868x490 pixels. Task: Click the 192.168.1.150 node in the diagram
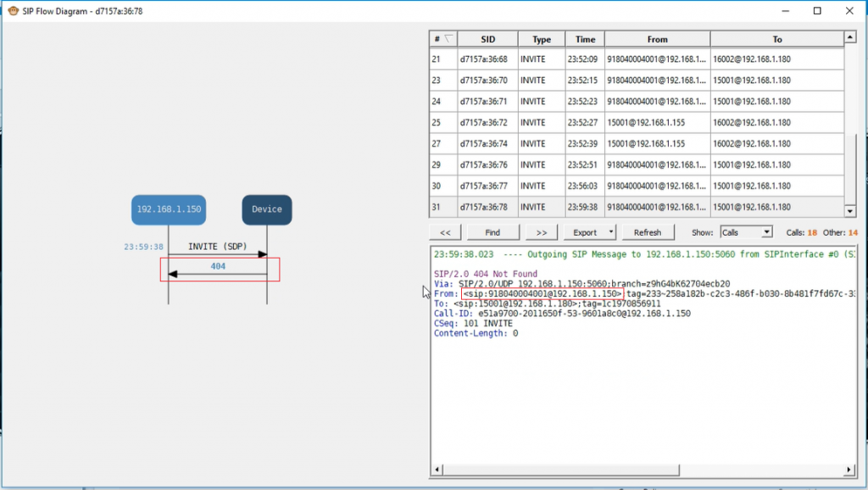pos(168,209)
